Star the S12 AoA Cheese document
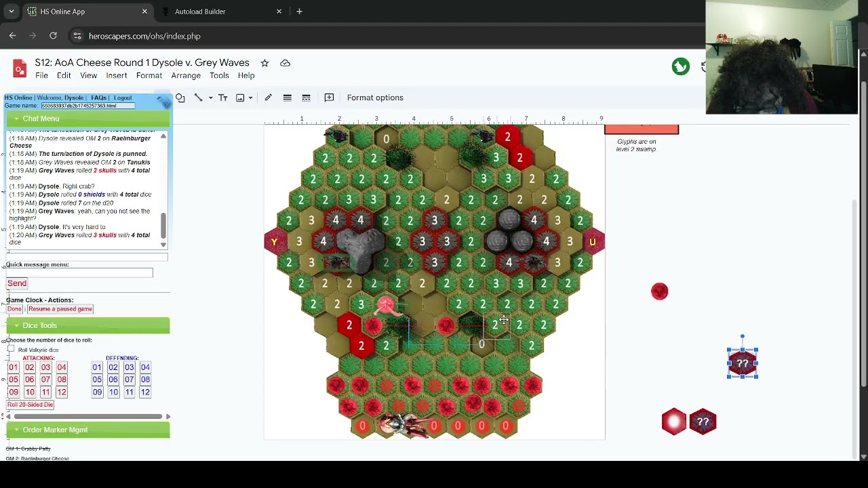 click(264, 63)
